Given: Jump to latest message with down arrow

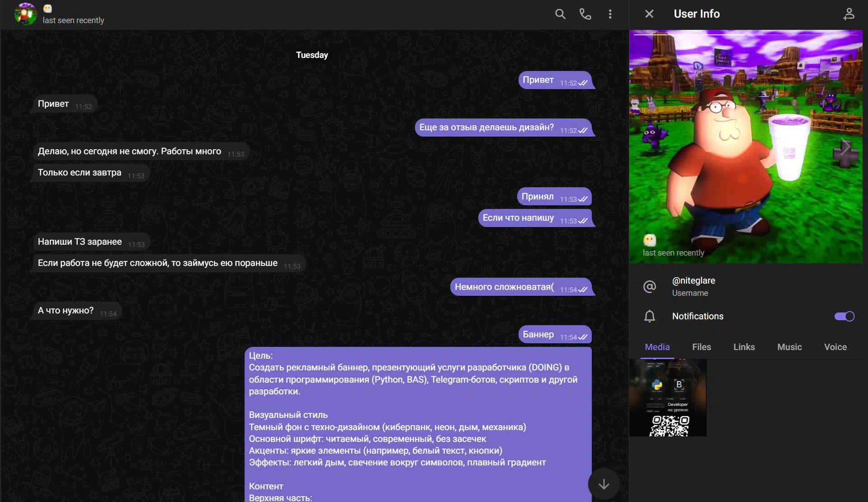Looking at the screenshot, I should click(604, 484).
